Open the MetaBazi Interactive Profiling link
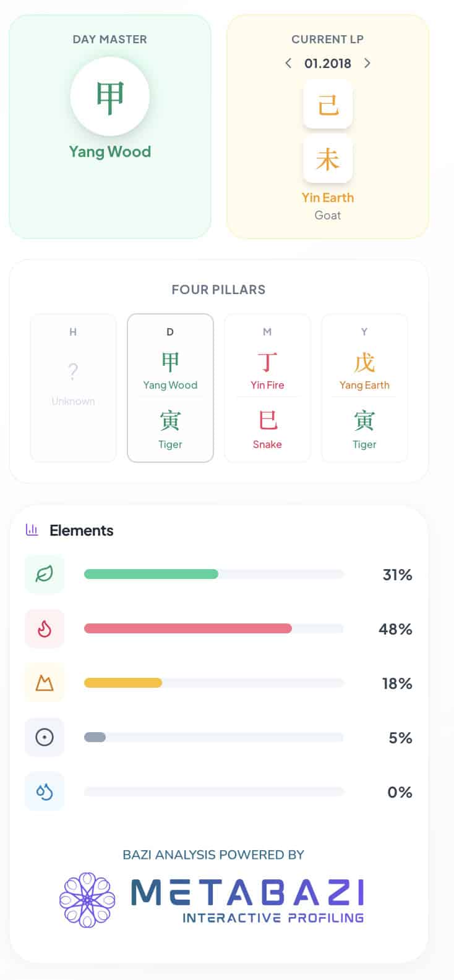 (247, 900)
